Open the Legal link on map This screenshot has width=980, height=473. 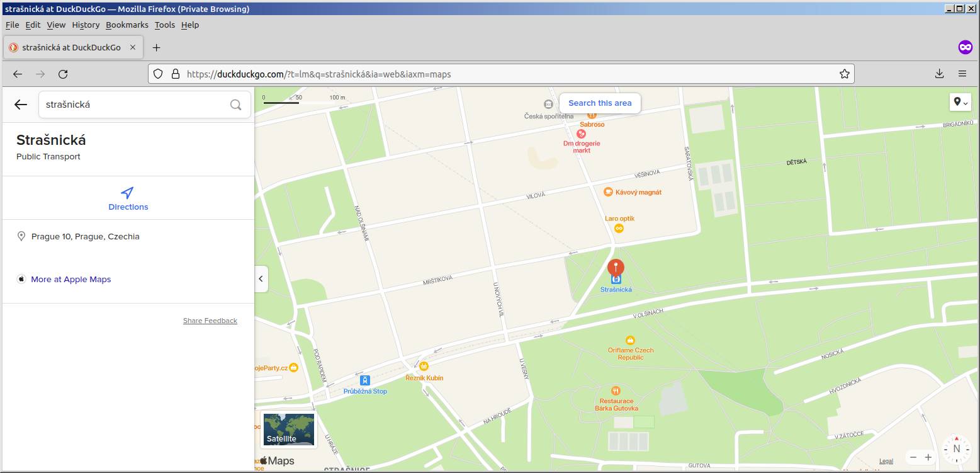(886, 461)
